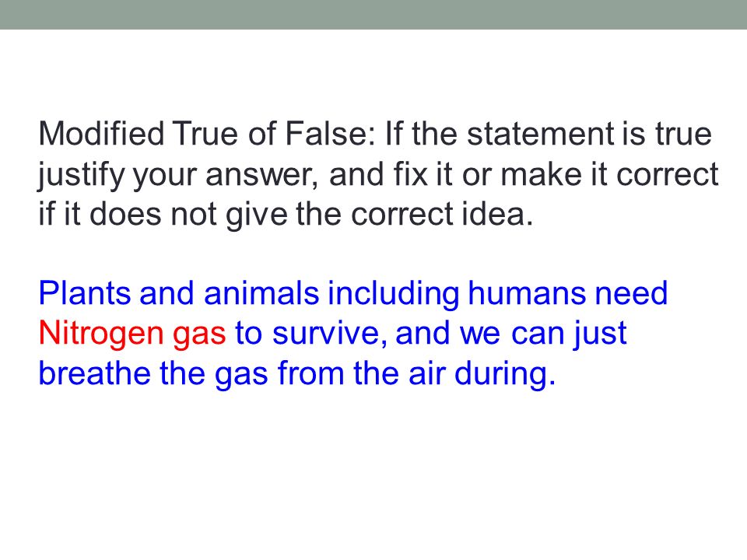Screen dimensions: 747x560
Task: Click the word "justify" in the instructions
Action: pyautogui.click(x=81, y=174)
